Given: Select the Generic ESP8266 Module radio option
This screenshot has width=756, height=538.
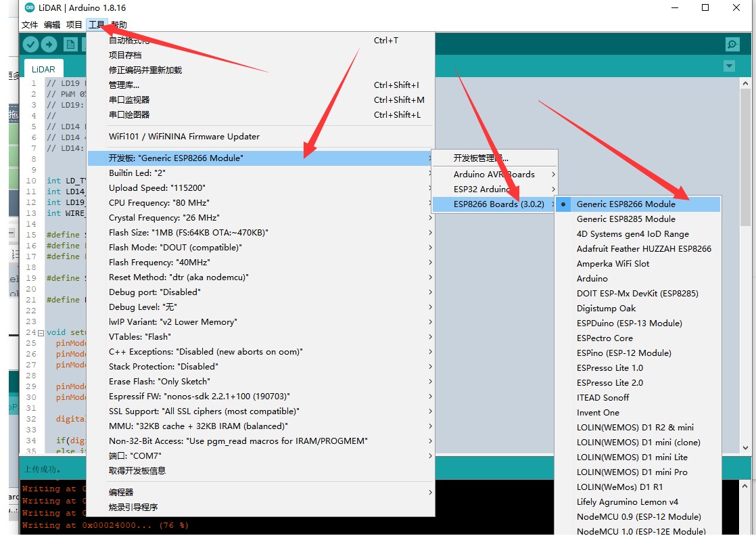Looking at the screenshot, I should 638,204.
